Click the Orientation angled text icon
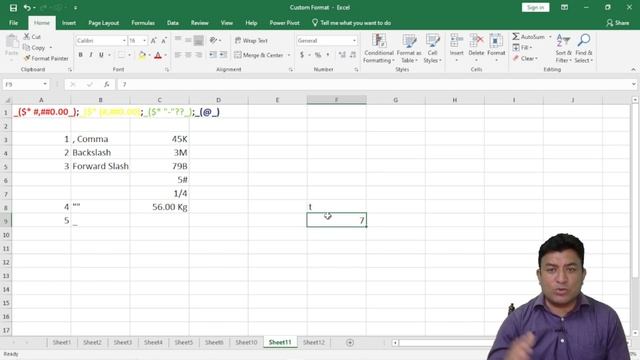 [213, 40]
